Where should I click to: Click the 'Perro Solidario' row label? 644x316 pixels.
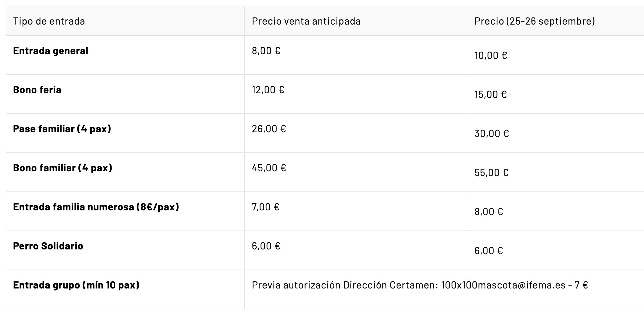coord(48,246)
